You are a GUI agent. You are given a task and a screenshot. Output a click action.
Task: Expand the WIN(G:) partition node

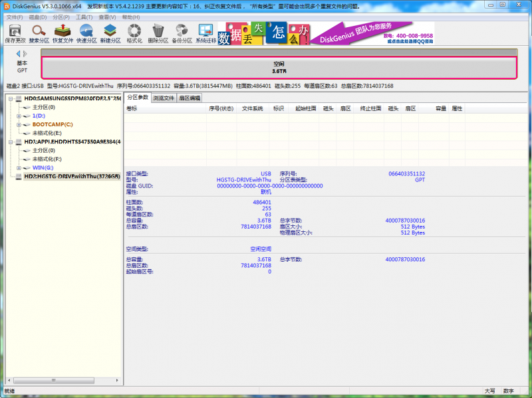(19, 168)
